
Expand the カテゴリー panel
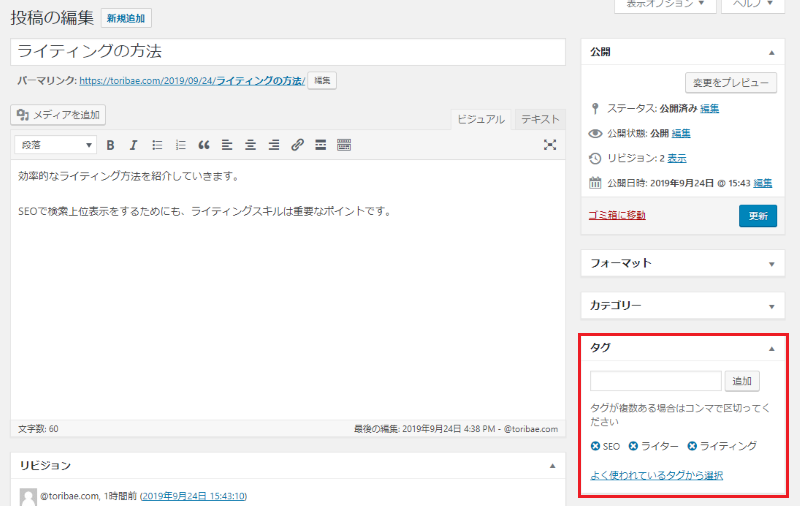pos(771,307)
